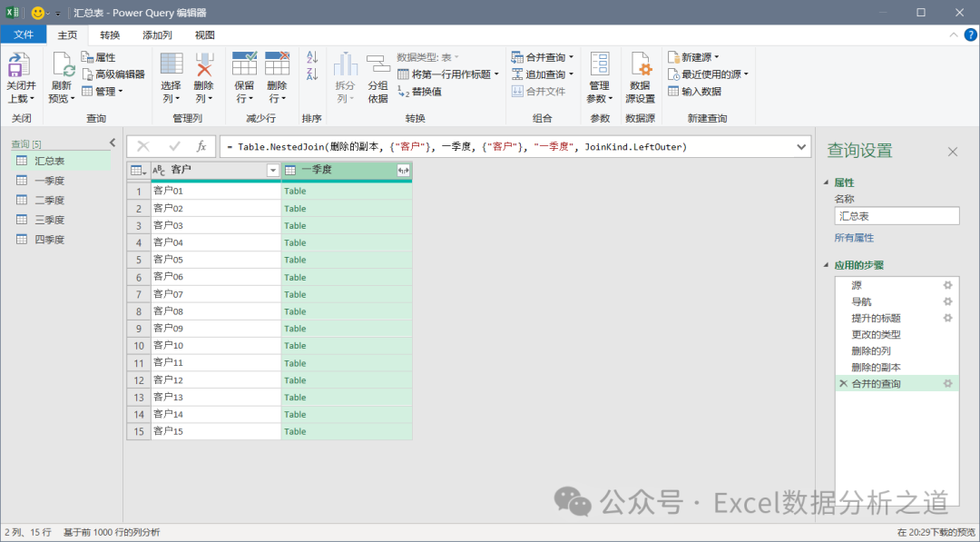Select the 删除的副本 applied step

pyautogui.click(x=897, y=367)
